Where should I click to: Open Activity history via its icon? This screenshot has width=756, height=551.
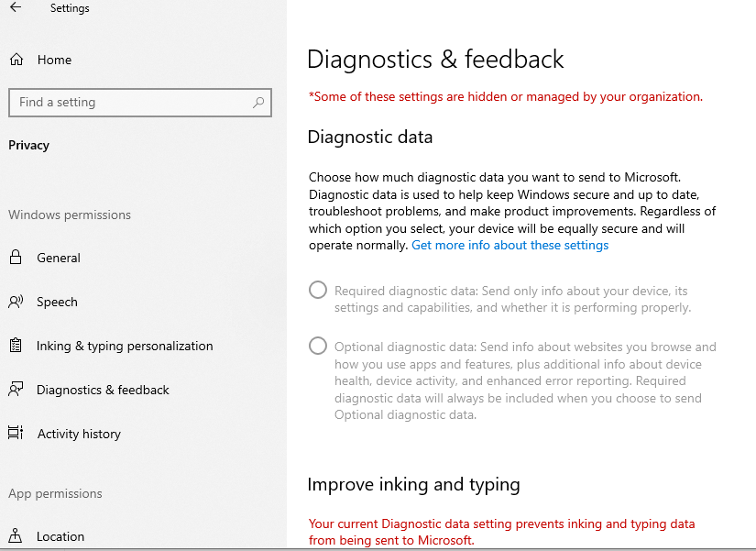pyautogui.click(x=16, y=433)
